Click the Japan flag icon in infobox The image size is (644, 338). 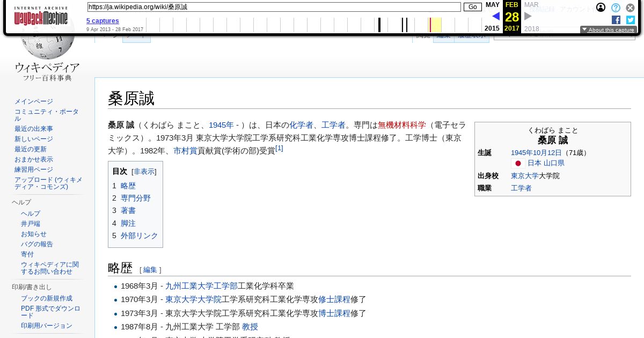coord(518,163)
